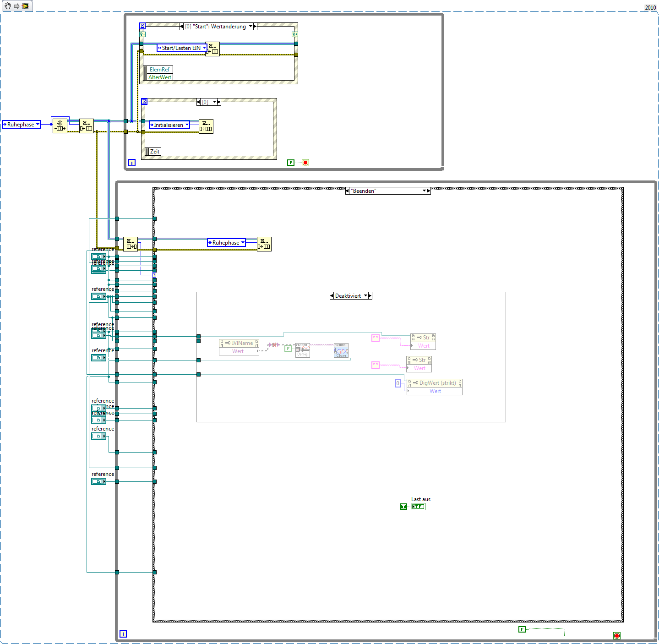Click the iteration terminal of lower while loop
The height and width of the screenshot is (644, 659).
click(x=123, y=634)
